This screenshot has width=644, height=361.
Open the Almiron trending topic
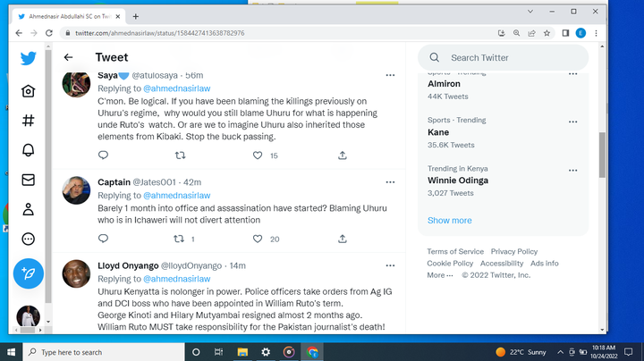point(444,84)
